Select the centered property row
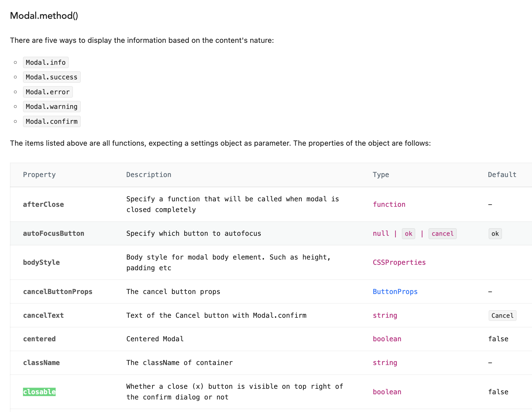 pyautogui.click(x=39, y=339)
